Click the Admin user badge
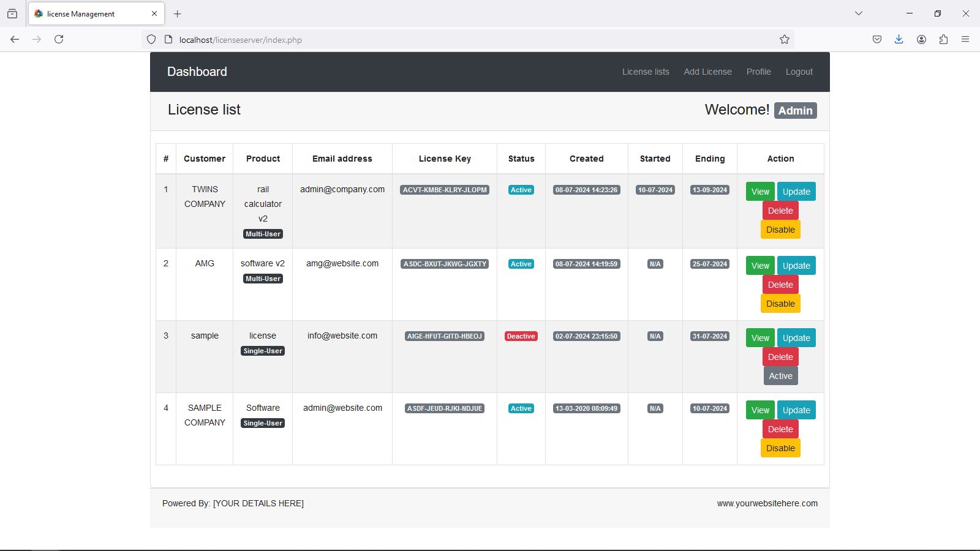 point(795,110)
